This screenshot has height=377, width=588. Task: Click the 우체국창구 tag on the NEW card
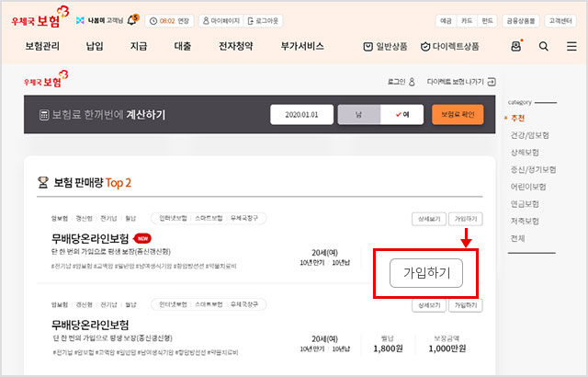tap(244, 218)
